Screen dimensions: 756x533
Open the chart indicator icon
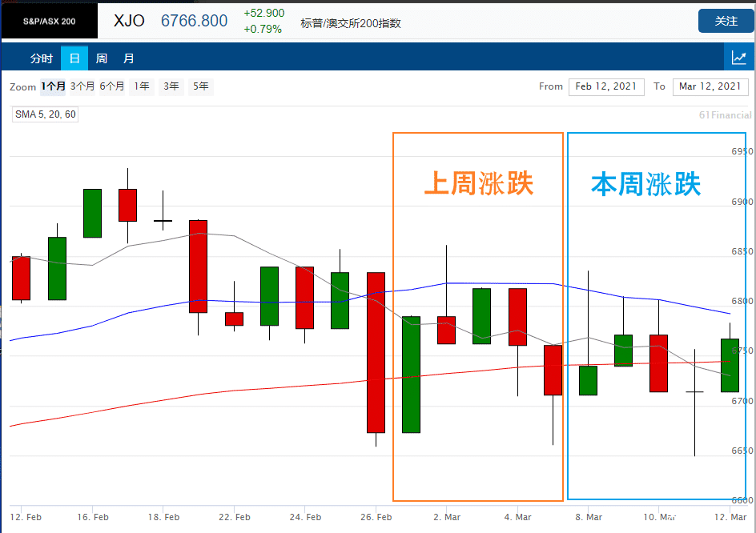click(739, 58)
